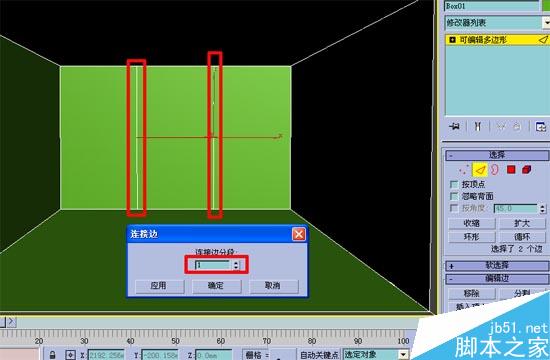Image resolution: width=550 pixels, height=360 pixels.
Task: Enable the 忽略背面 checkbox
Action: point(454,196)
